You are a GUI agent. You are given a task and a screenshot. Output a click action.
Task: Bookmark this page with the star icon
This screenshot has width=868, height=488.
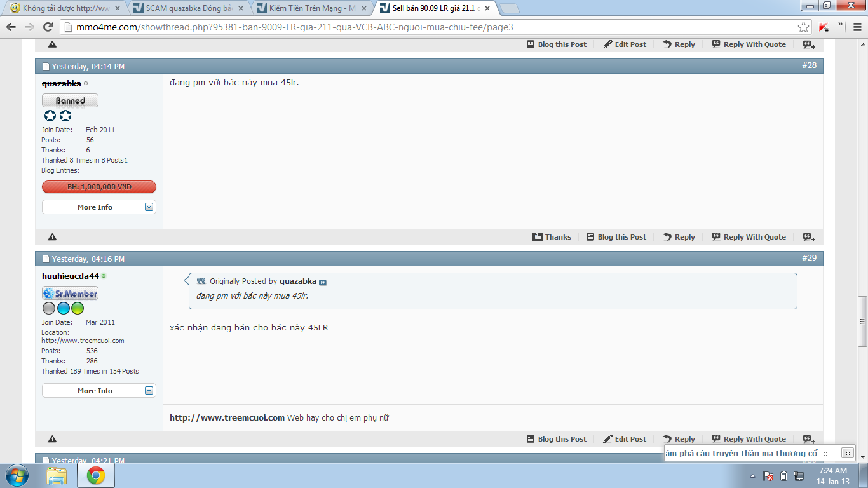click(804, 27)
